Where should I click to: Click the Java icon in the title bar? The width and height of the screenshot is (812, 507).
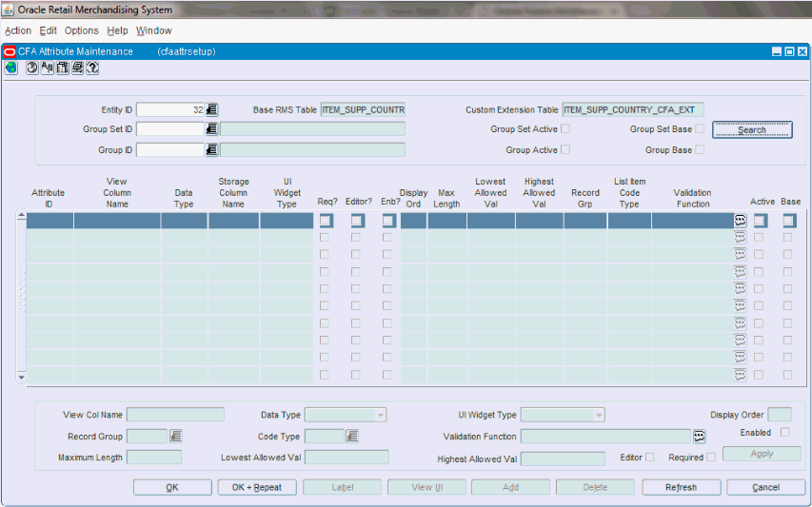[x=9, y=10]
